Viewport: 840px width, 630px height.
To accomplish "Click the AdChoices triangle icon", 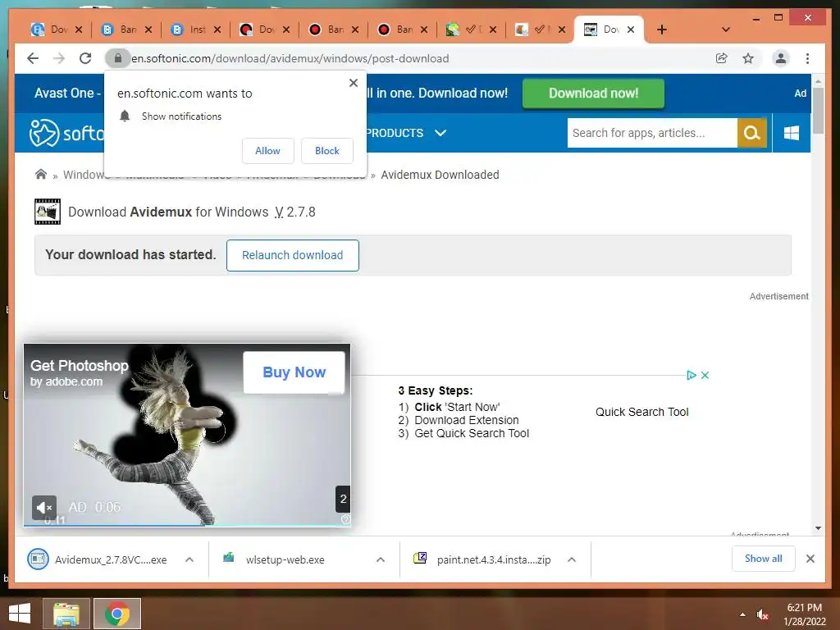I will pos(691,375).
